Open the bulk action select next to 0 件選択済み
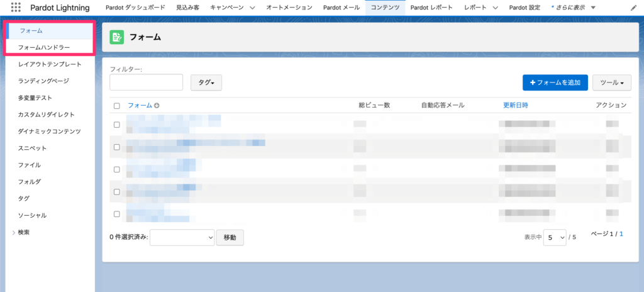The image size is (644, 292). coord(182,237)
